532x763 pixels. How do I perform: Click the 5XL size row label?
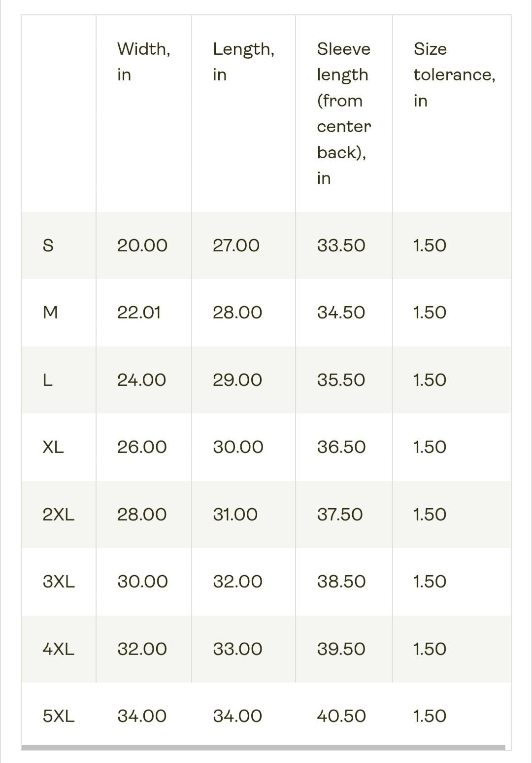click(x=59, y=716)
